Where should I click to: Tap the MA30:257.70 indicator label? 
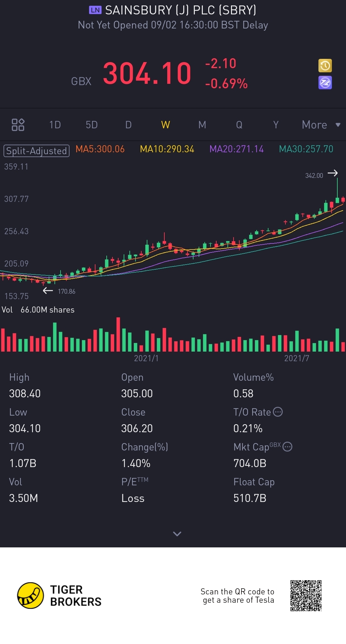(x=306, y=149)
